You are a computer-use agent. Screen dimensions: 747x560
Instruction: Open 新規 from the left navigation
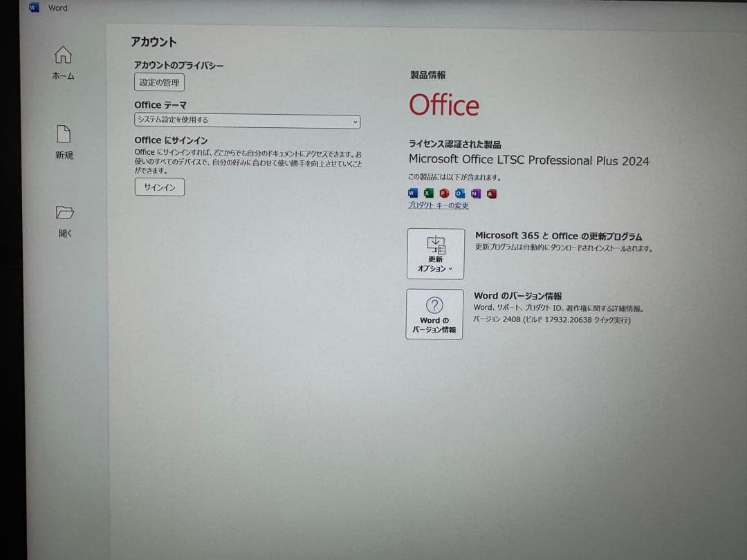tap(64, 136)
